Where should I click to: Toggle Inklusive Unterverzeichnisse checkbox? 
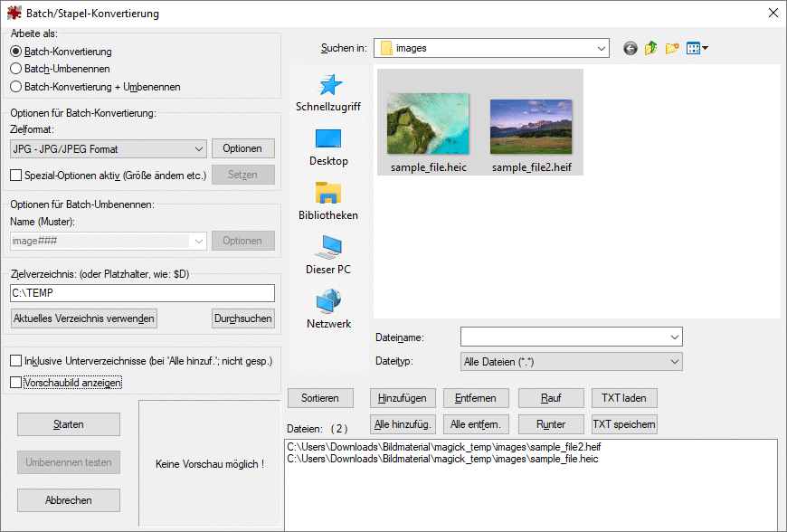15,361
